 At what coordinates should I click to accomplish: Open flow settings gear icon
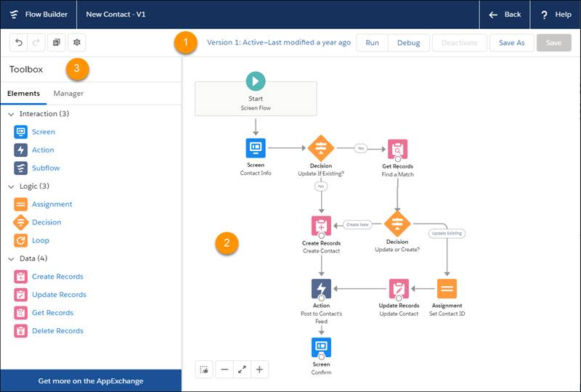(77, 43)
